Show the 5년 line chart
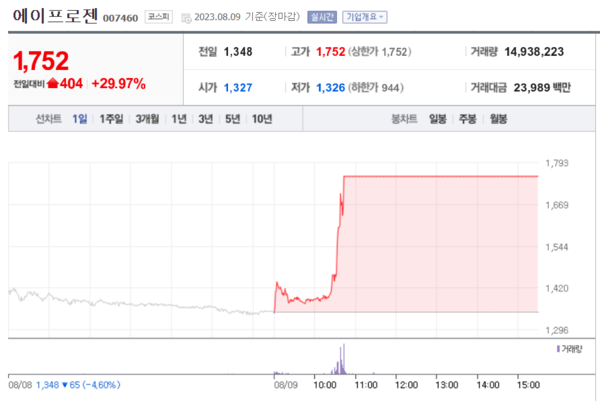Screen dimensions: 600x401 pyautogui.click(x=232, y=119)
